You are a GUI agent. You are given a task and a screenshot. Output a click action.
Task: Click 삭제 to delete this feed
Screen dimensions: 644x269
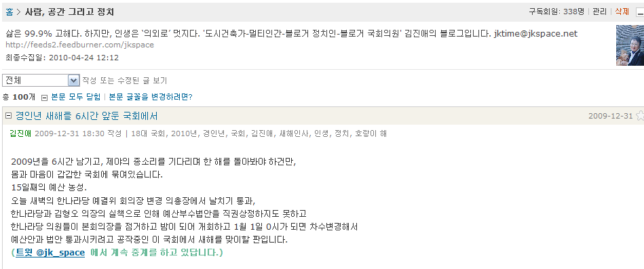click(x=622, y=12)
